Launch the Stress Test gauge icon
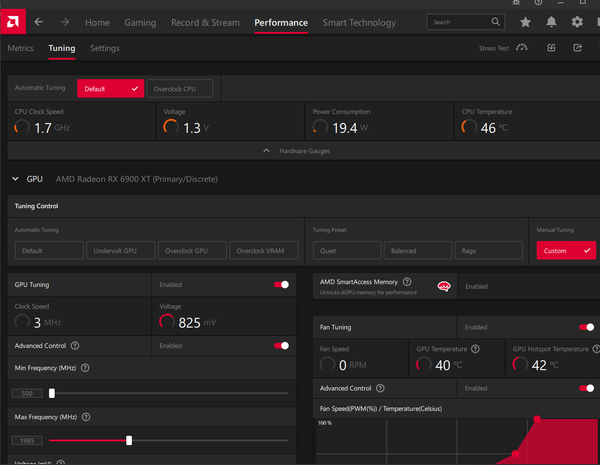Screen dimensions: 600x465 tap(521, 47)
